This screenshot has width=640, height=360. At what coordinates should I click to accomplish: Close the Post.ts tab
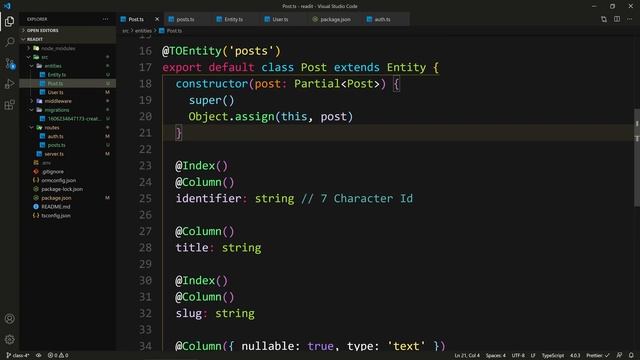tap(157, 19)
